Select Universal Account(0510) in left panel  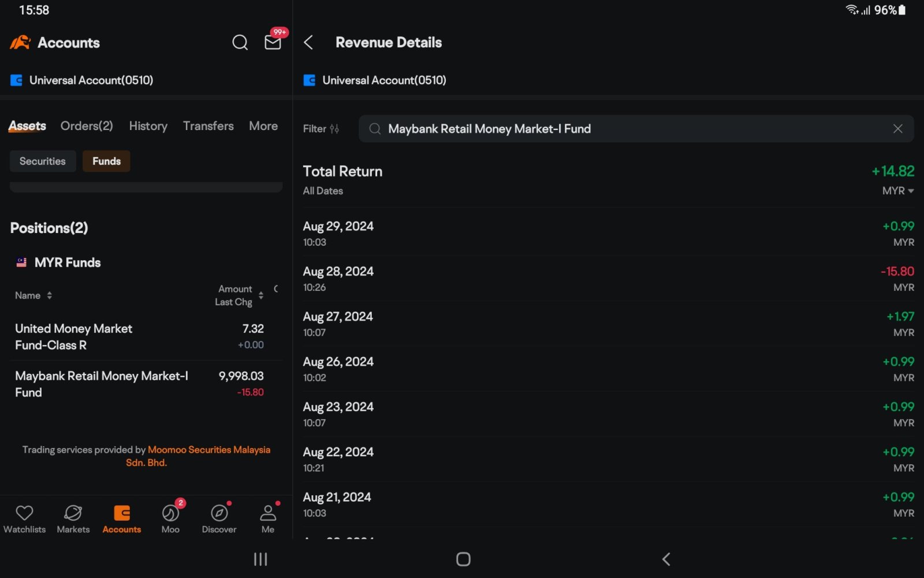tap(91, 80)
